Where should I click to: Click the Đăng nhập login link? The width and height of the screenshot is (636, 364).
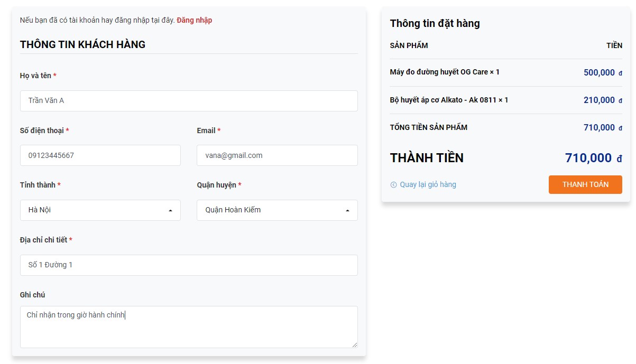click(x=194, y=20)
